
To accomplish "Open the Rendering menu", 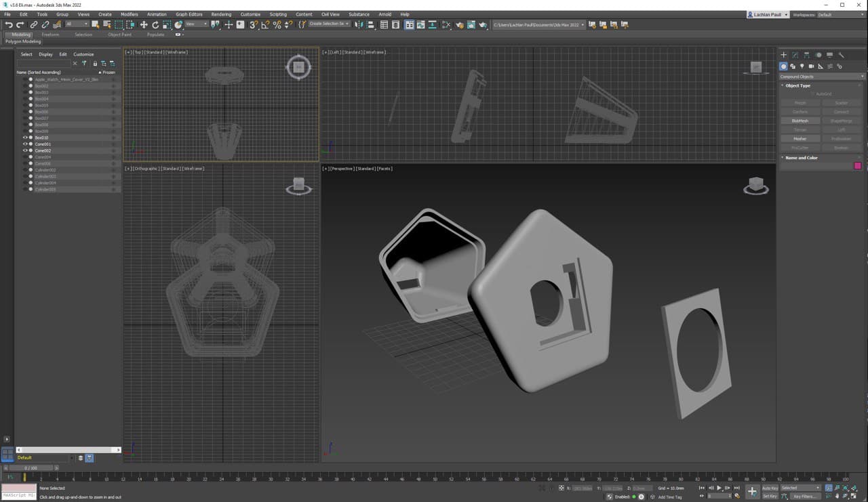I will tap(220, 14).
